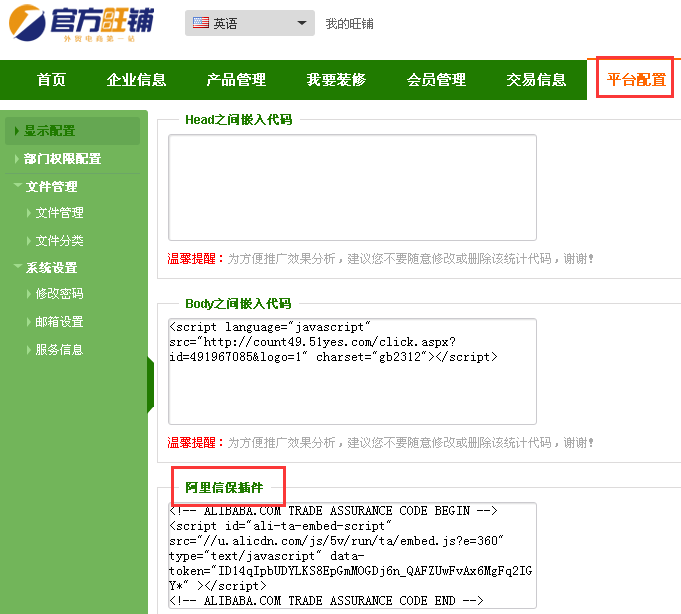Click the 温馨提醒 note under Body box

(x=380, y=443)
